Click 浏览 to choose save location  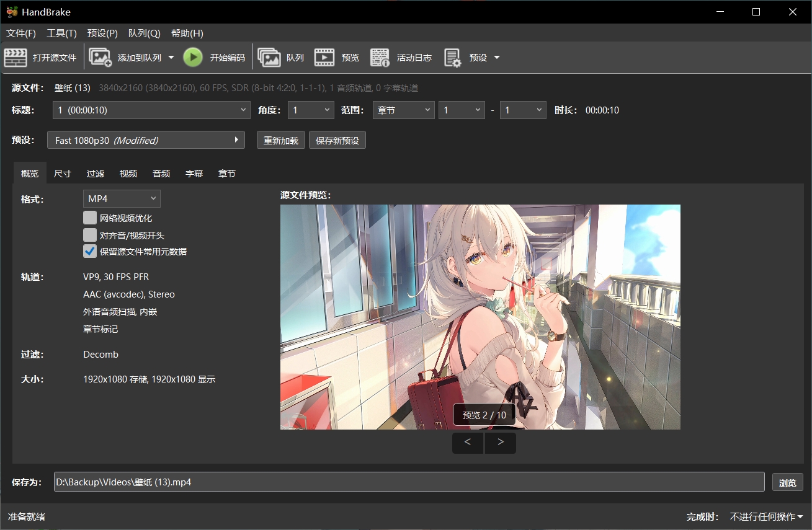click(x=787, y=482)
